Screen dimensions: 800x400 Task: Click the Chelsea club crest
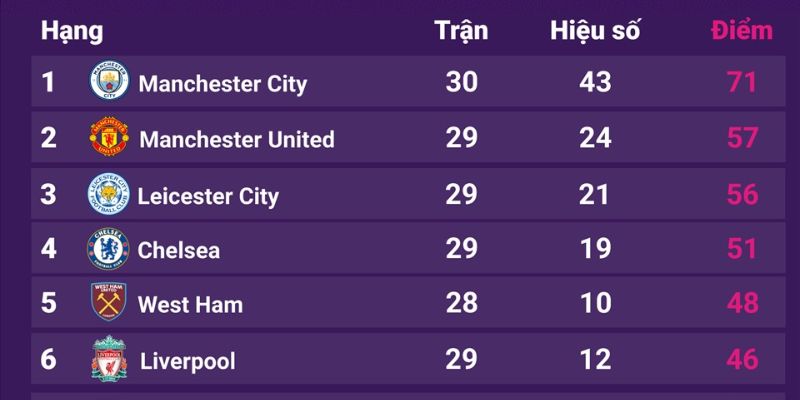click(108, 249)
